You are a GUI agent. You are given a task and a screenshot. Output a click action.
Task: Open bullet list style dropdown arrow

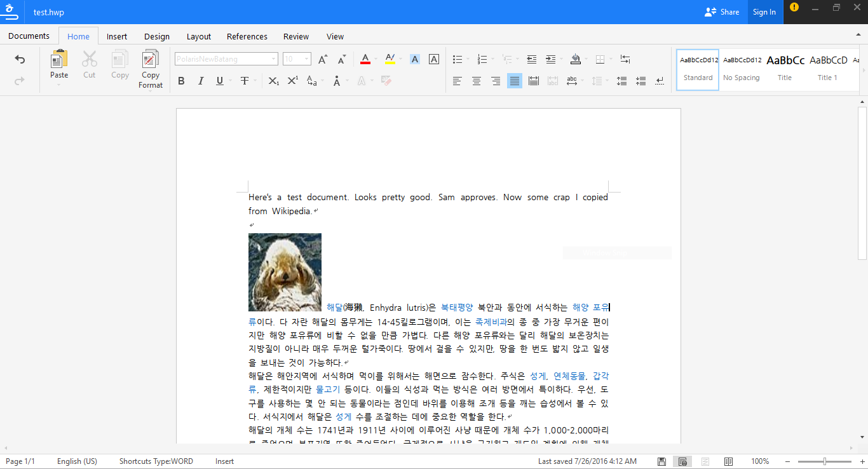pos(468,59)
